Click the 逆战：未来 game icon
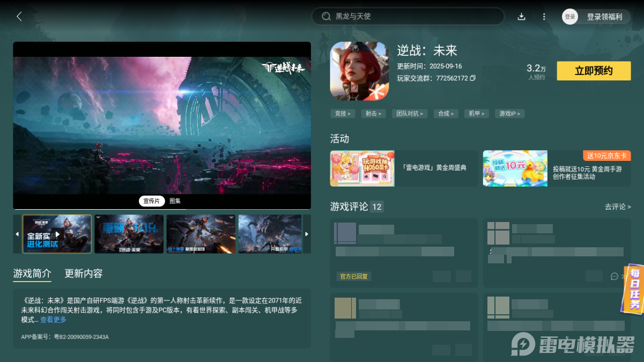The height and width of the screenshot is (362, 644). pos(358,70)
